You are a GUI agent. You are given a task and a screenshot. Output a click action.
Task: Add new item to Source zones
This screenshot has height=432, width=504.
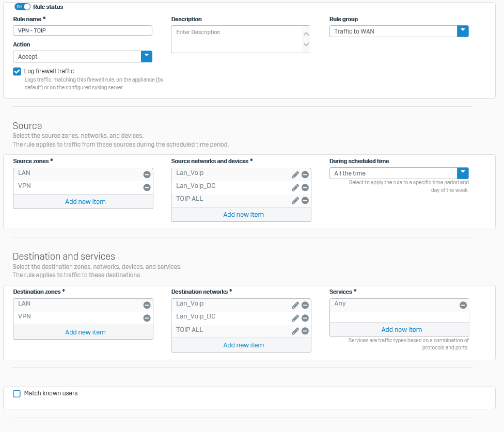(86, 202)
